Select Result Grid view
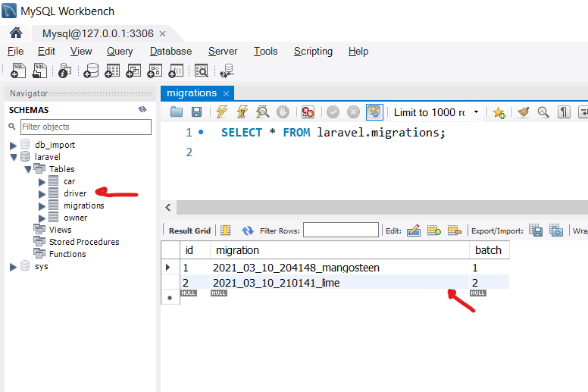Image resolution: width=588 pixels, height=392 pixels. coord(189,230)
